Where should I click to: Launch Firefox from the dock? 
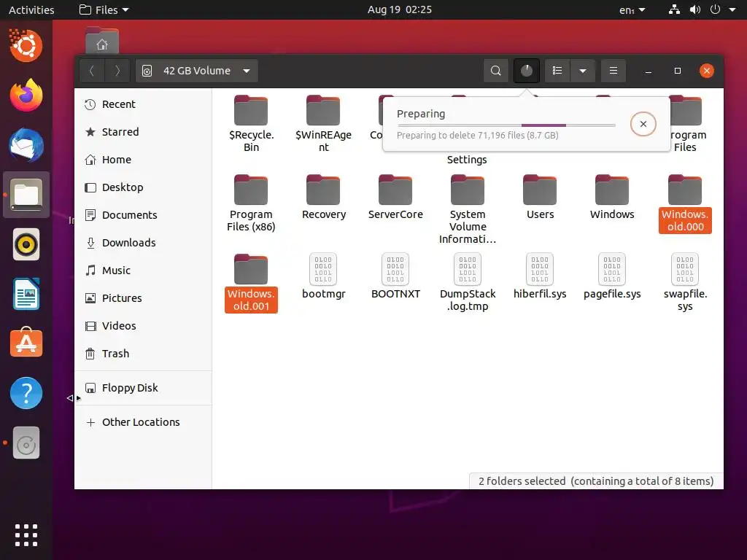[26, 96]
